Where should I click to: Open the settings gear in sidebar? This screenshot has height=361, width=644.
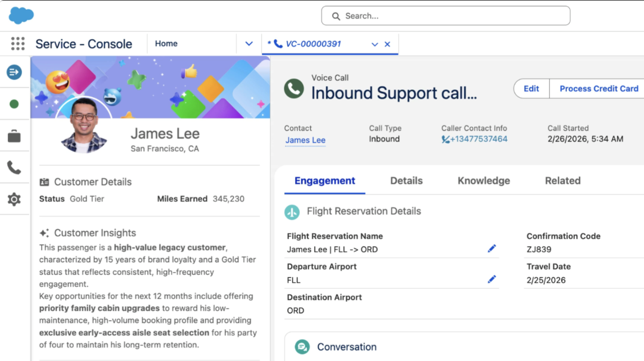point(14,199)
